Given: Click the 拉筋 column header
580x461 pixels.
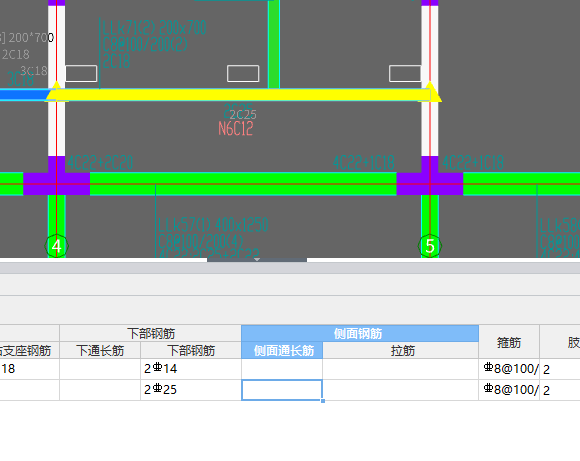Looking at the screenshot, I should tap(401, 350).
